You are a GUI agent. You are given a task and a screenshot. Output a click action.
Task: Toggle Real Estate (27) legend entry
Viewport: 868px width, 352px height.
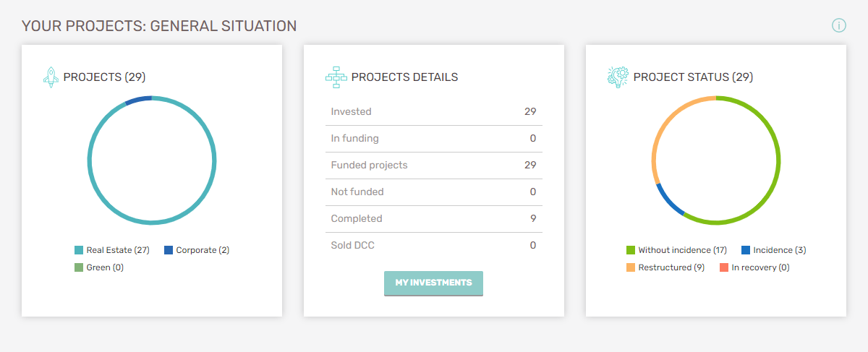tap(112, 250)
